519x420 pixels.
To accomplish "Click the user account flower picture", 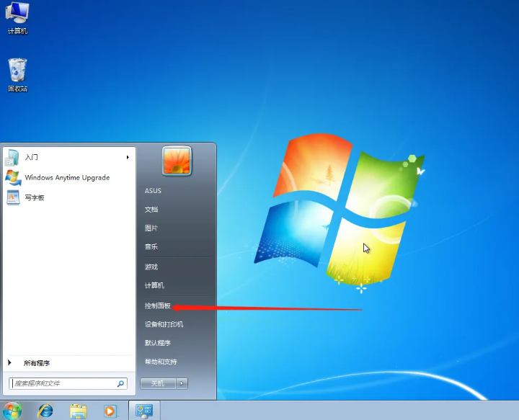I will [x=177, y=161].
